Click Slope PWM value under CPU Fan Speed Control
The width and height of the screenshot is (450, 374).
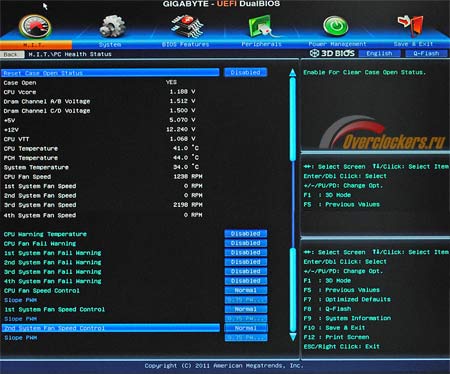(245, 299)
